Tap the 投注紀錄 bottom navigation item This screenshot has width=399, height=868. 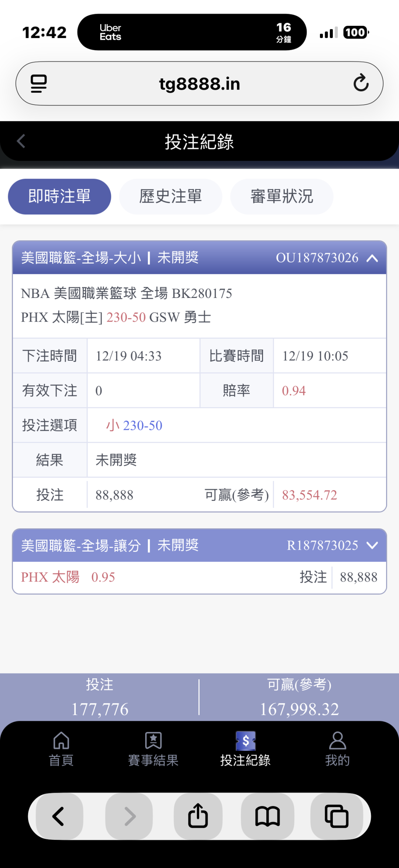pyautogui.click(x=245, y=749)
